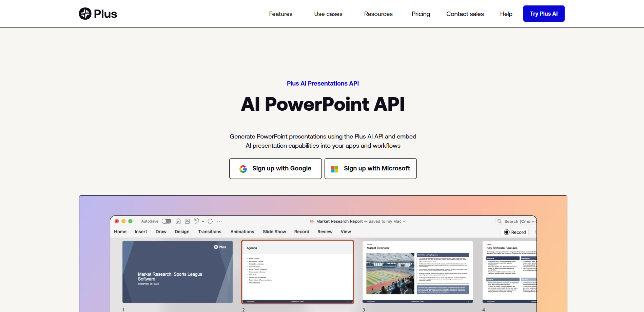Open the Resources navigation dropdown
644x312 pixels.
click(x=378, y=14)
